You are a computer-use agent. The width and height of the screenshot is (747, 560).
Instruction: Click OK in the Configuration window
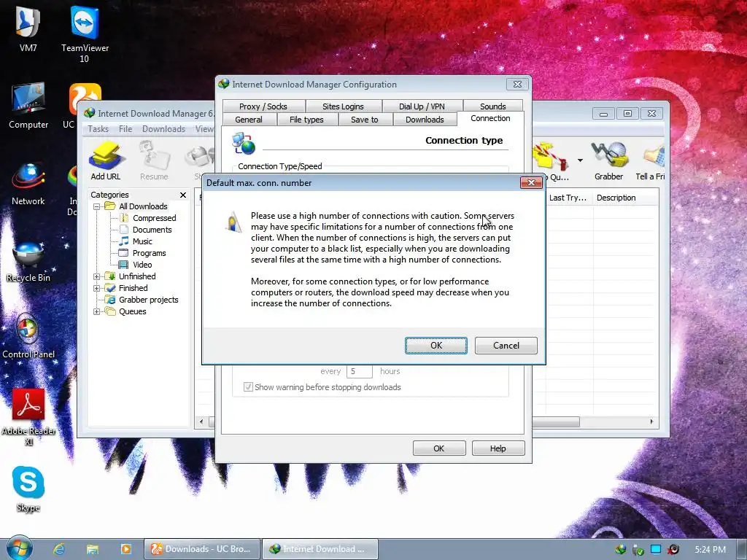438,448
